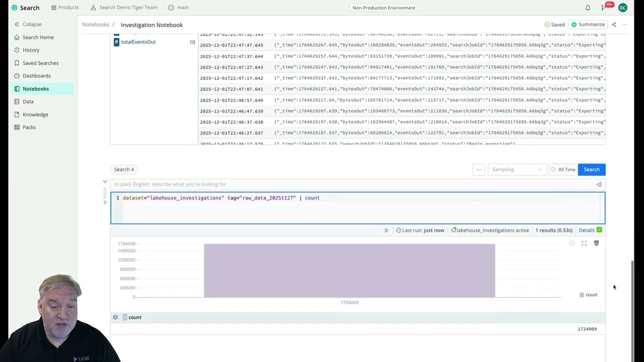Open the search Details link
This screenshot has height=362, width=644.
tap(587, 230)
